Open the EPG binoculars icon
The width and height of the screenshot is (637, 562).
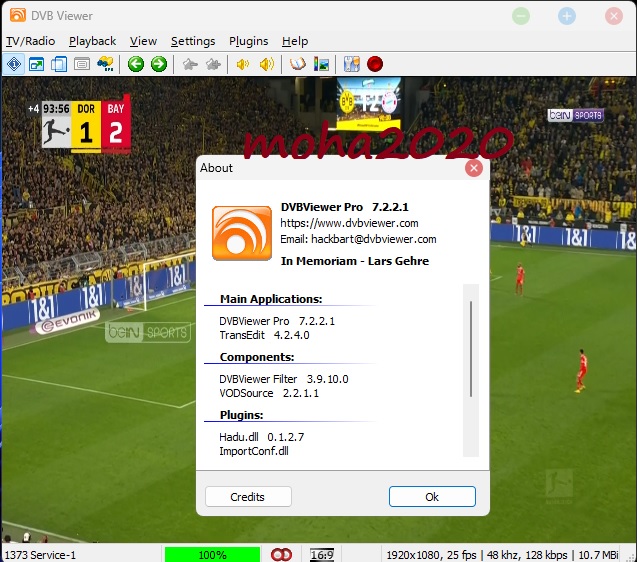point(105,64)
